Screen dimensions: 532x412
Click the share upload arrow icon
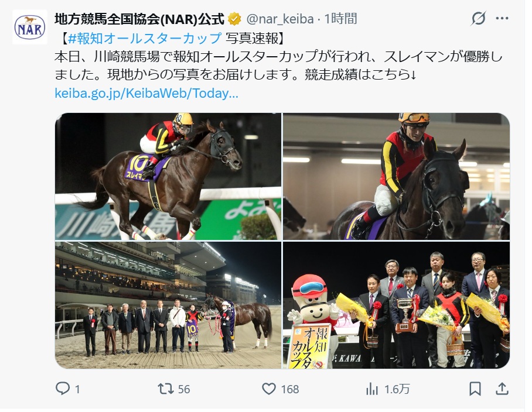pos(502,389)
